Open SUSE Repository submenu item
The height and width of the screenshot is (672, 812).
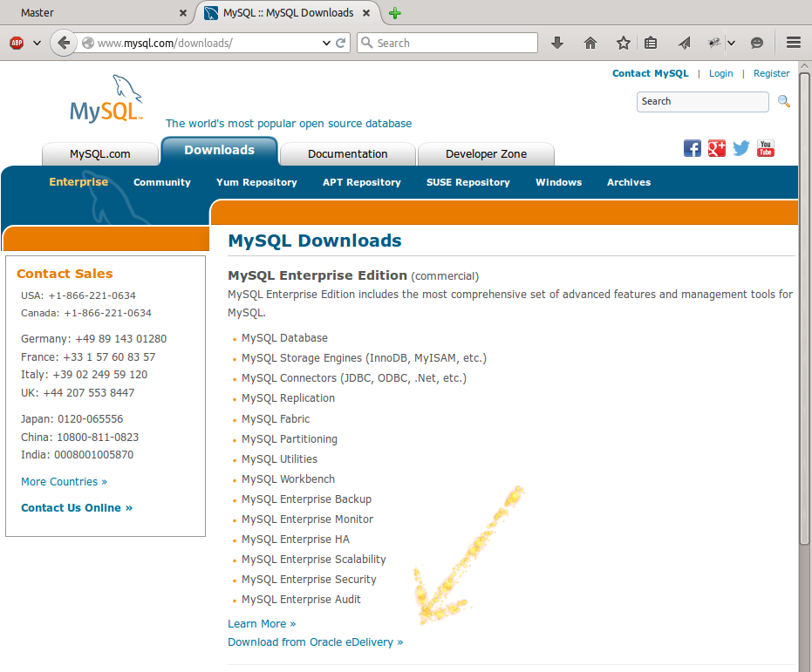tap(468, 182)
